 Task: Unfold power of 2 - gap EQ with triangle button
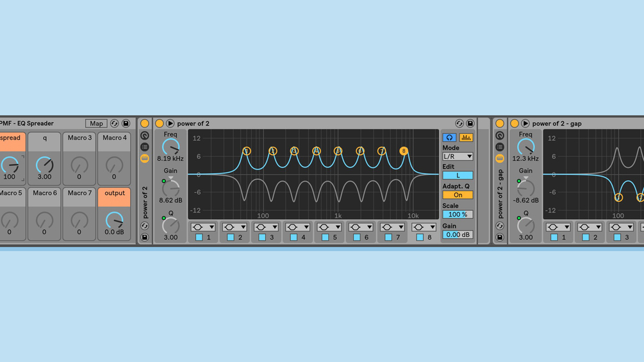(x=525, y=124)
